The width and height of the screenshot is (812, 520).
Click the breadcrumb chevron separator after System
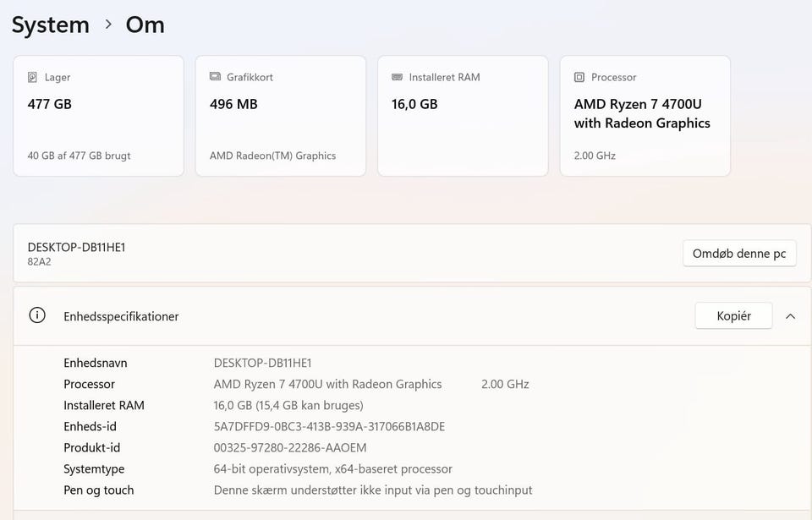pyautogui.click(x=108, y=25)
